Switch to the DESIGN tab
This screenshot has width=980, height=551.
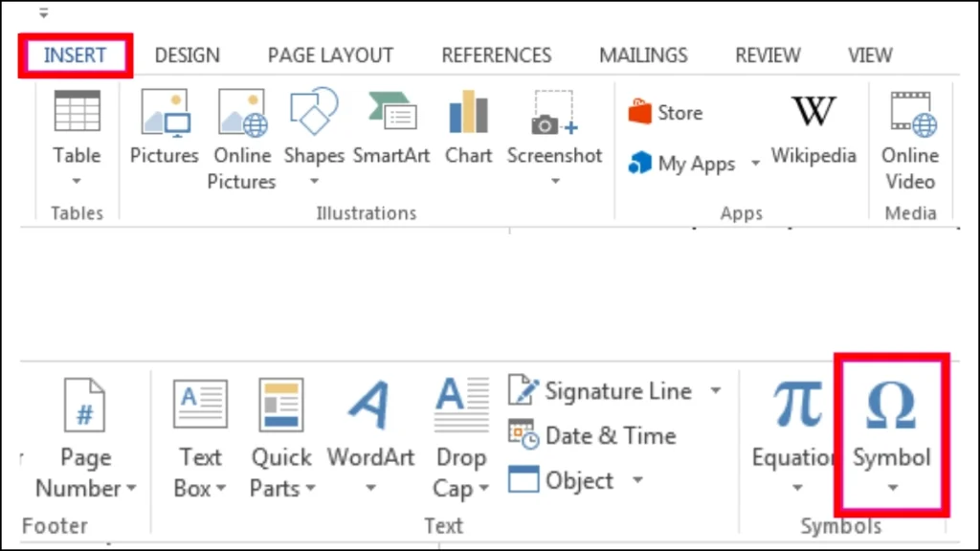point(187,55)
